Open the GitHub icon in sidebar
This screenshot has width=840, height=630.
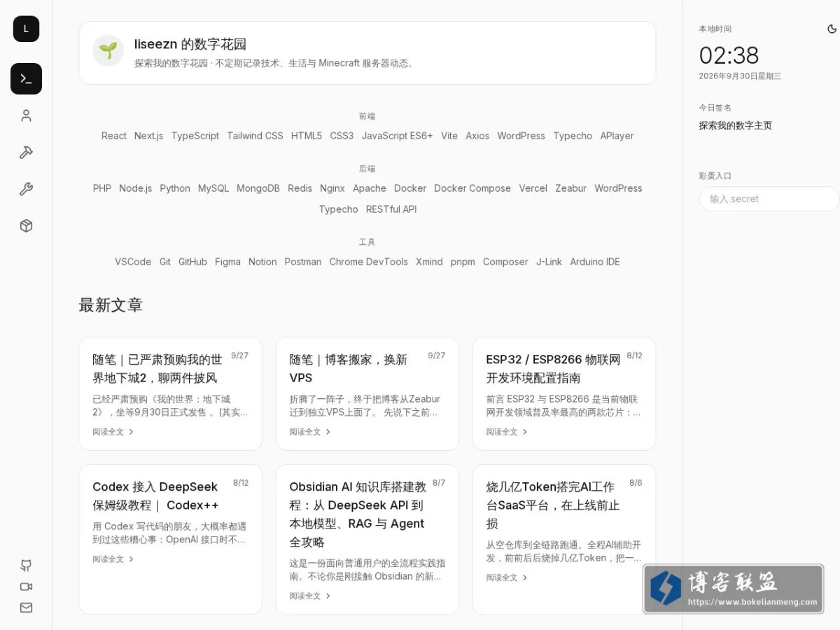26,566
